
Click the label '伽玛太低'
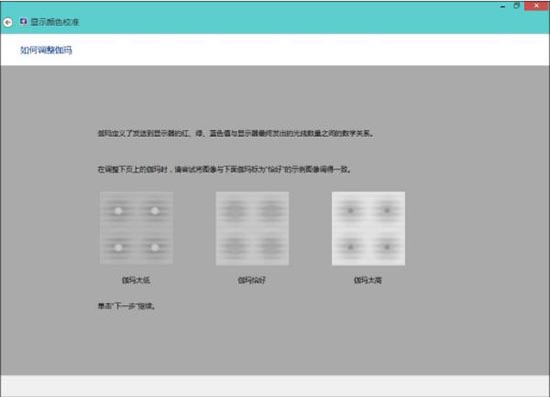(x=136, y=280)
